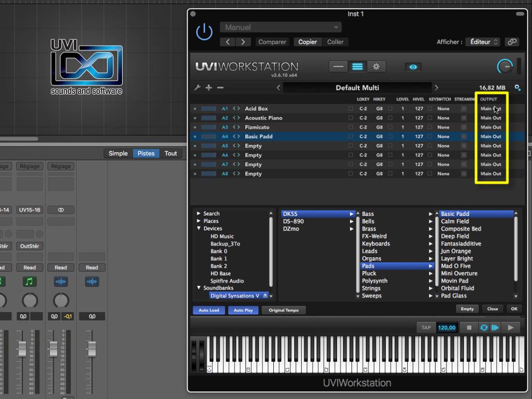Toggle the plugin power bypass button
The image size is (532, 399).
[204, 32]
